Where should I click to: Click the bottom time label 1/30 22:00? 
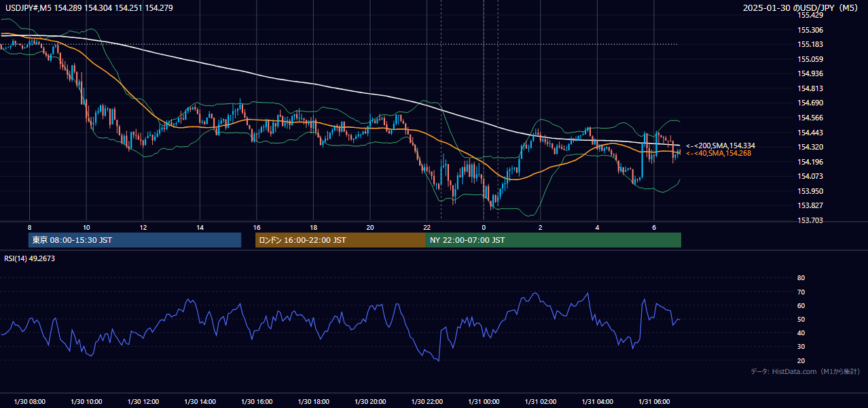click(x=427, y=402)
